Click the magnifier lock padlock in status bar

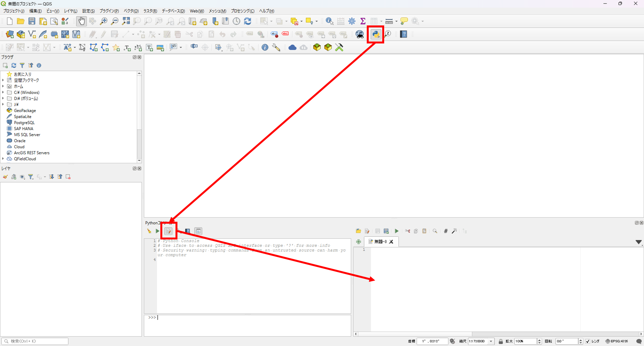point(501,341)
